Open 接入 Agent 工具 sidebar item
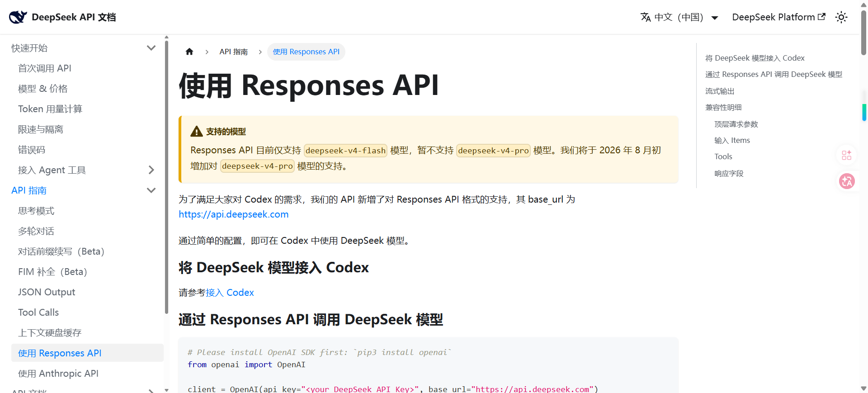868x393 pixels. tap(52, 170)
